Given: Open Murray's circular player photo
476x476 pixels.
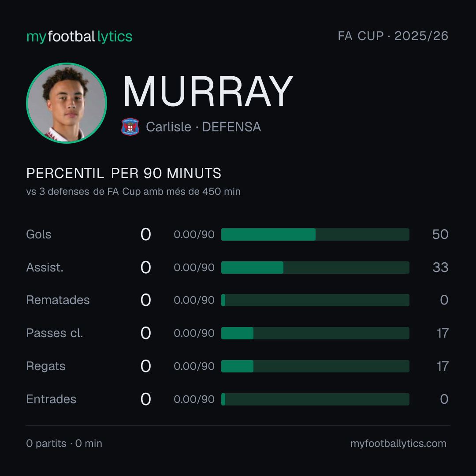Looking at the screenshot, I should pyautogui.click(x=67, y=103).
